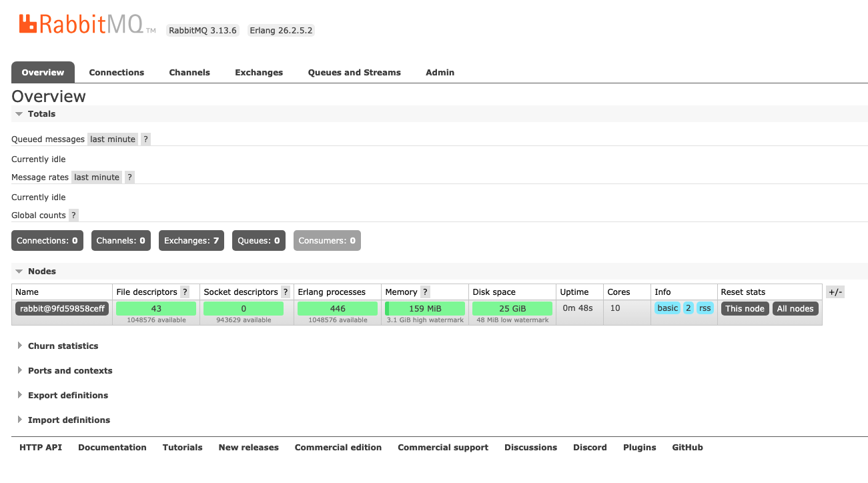Open the Plugins link
Viewport: 868px width, 483px height.
pos(640,448)
